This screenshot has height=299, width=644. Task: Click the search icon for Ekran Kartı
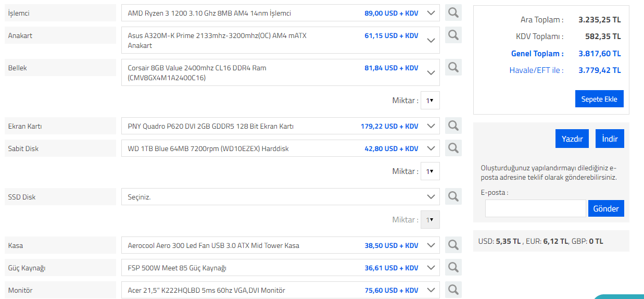[x=453, y=126]
